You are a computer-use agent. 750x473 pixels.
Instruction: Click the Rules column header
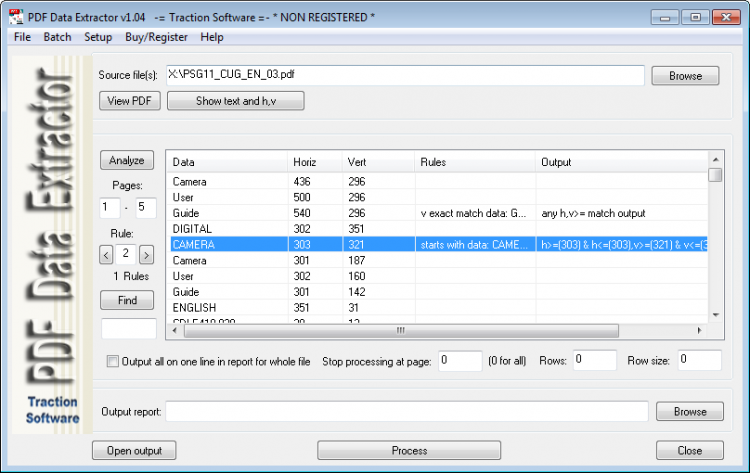[474, 162]
